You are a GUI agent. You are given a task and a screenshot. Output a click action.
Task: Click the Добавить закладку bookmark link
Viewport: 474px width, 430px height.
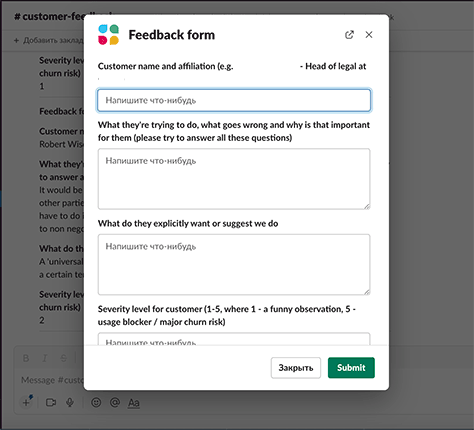(49, 40)
